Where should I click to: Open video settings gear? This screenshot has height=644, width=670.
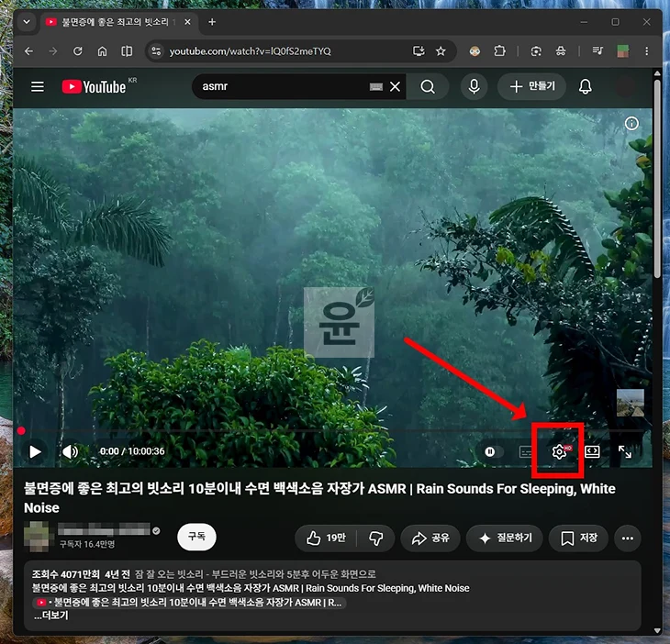pos(559,451)
